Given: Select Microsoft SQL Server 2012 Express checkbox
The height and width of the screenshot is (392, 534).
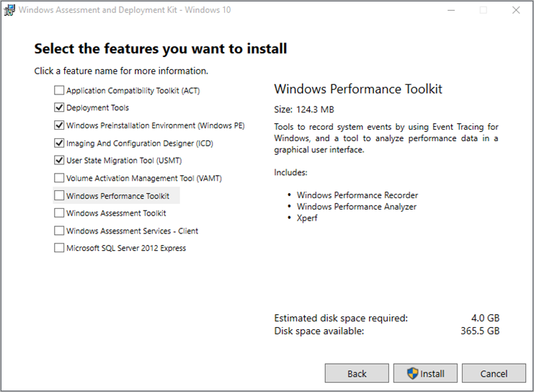Looking at the screenshot, I should [58, 248].
